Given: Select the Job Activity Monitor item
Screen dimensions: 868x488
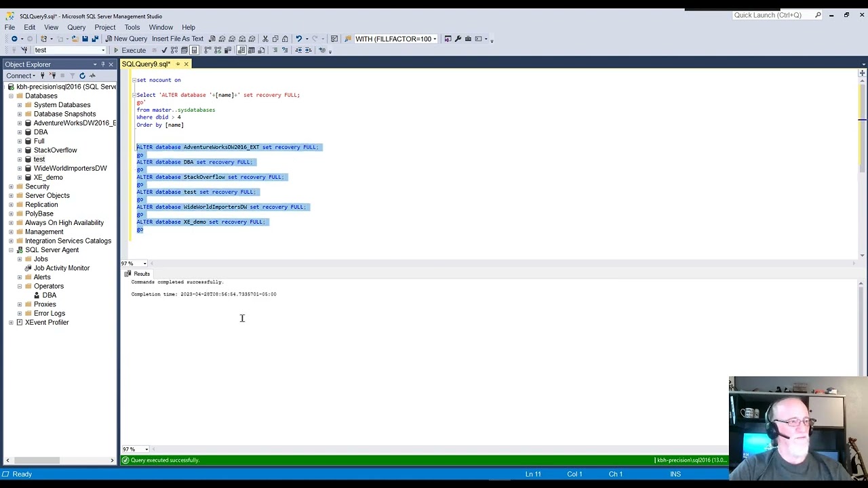Looking at the screenshot, I should point(62,268).
